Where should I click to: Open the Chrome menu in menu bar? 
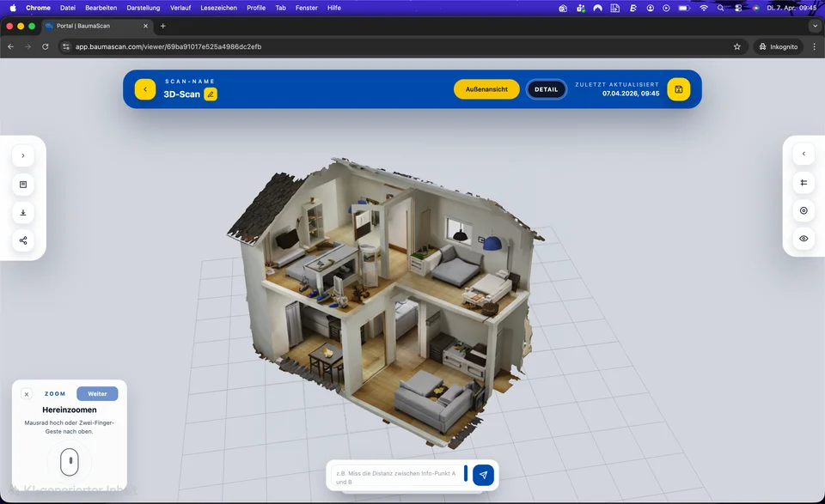tap(38, 8)
